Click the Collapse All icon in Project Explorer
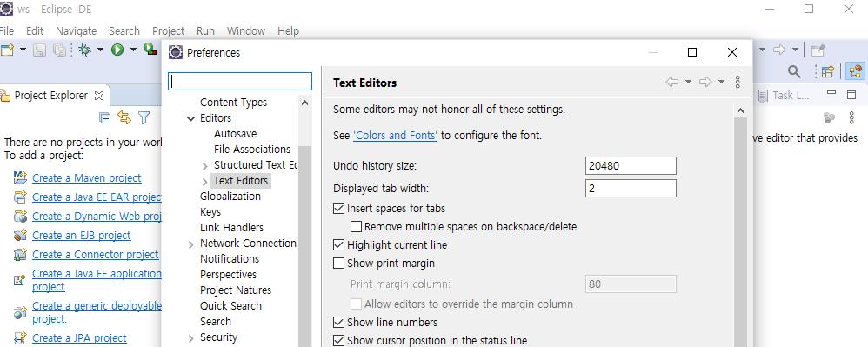This screenshot has width=868, height=347. point(104,117)
